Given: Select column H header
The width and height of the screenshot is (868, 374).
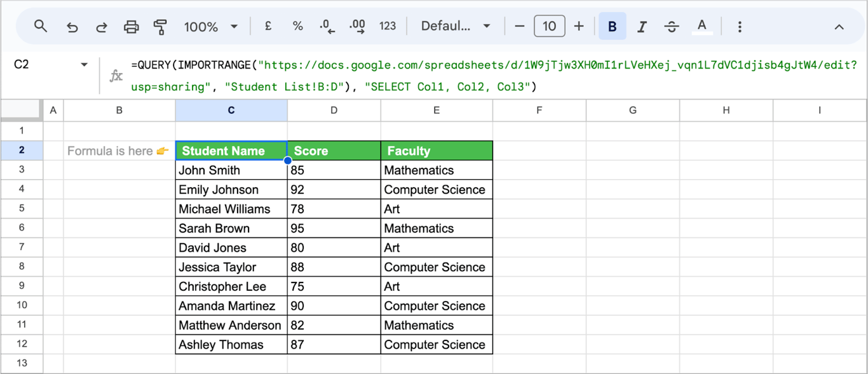Looking at the screenshot, I should pyautogui.click(x=726, y=110).
